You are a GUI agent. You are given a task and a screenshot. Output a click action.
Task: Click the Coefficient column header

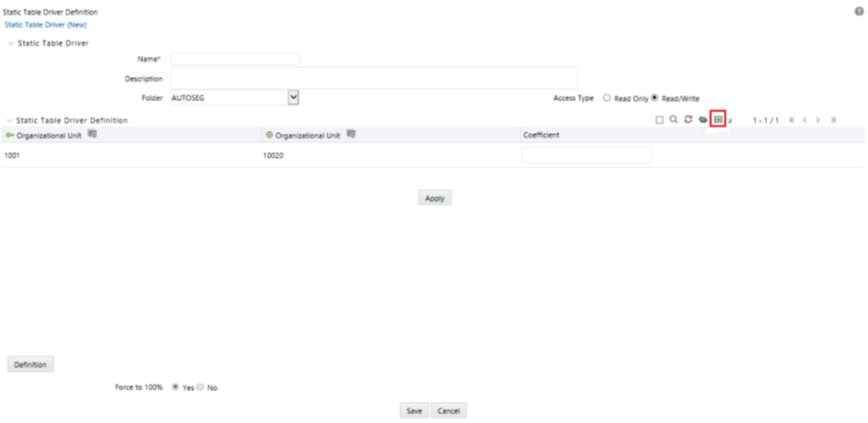coord(540,135)
